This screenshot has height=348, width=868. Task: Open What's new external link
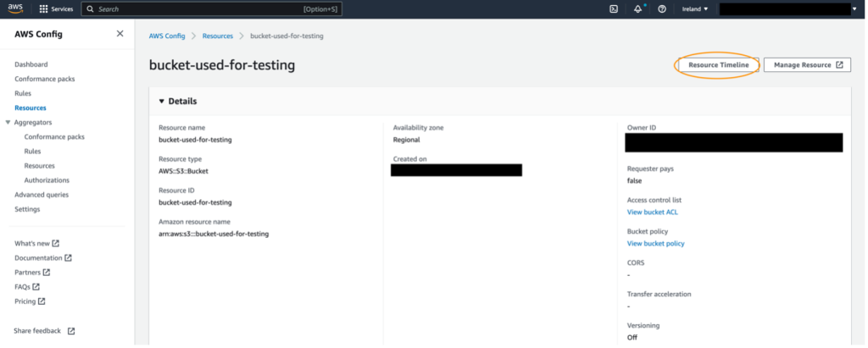coord(36,244)
